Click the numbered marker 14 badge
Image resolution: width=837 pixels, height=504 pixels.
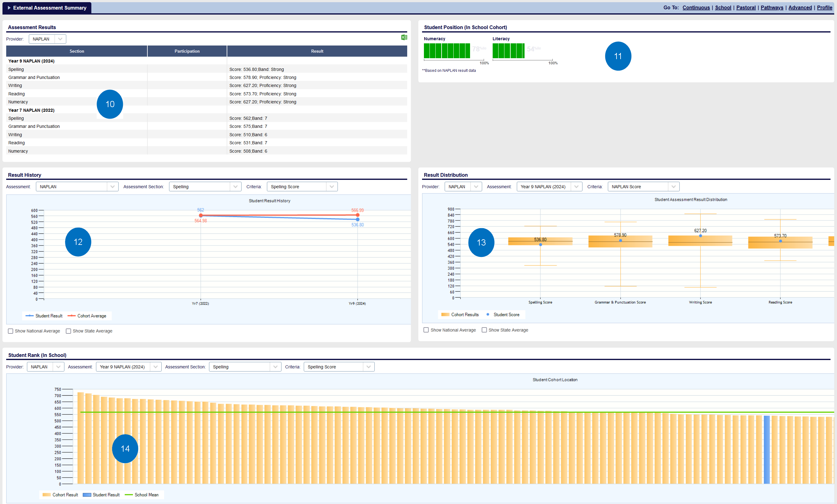(125, 449)
